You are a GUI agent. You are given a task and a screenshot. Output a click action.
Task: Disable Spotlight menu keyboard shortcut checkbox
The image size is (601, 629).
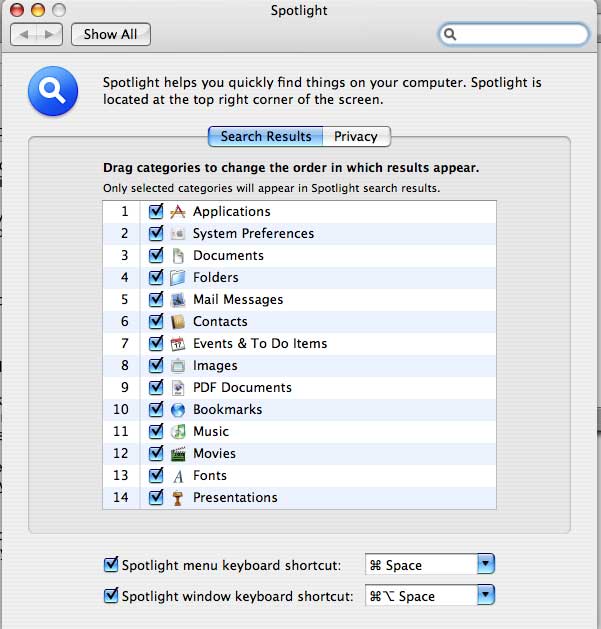(x=111, y=565)
